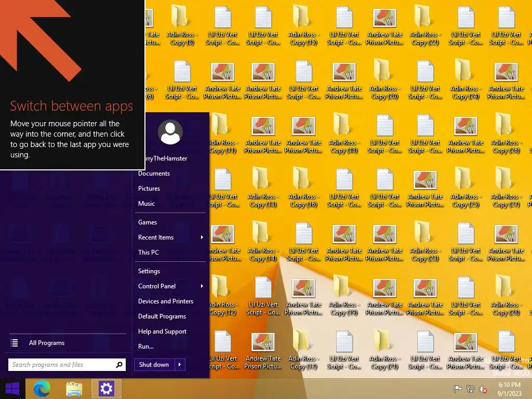
Task: Select the Adin Ross - Copy (15) folder
Action: click(303, 24)
